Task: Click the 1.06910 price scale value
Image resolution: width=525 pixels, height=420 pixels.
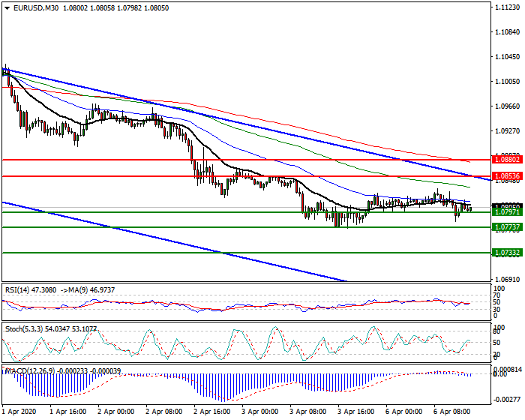Action: pos(508,279)
